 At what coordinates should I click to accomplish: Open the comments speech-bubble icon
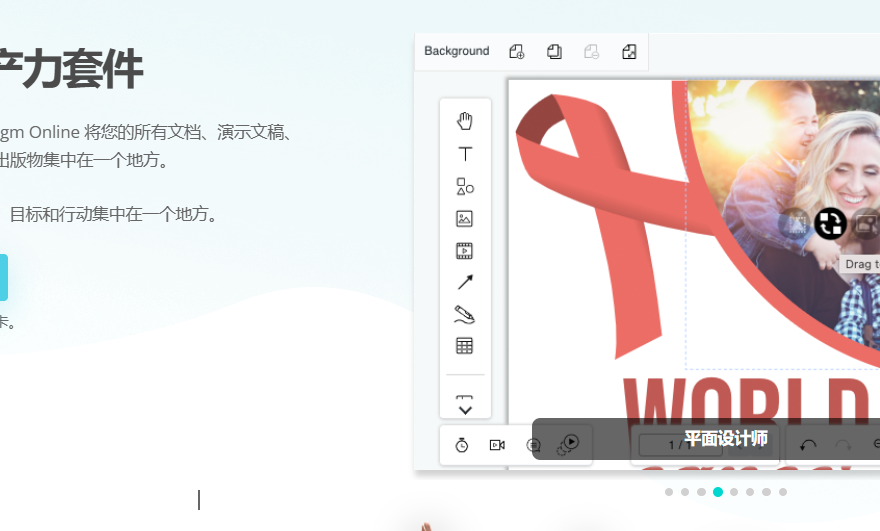coord(534,445)
